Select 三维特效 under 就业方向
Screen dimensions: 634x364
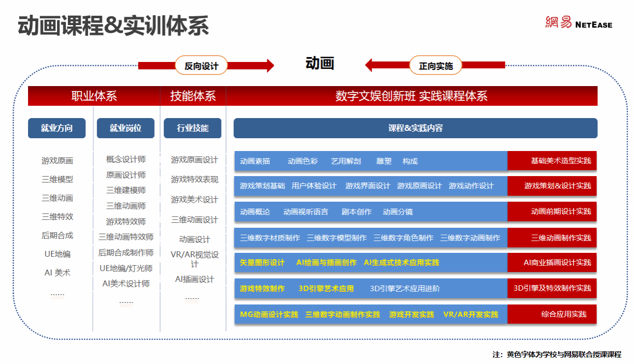(57, 216)
